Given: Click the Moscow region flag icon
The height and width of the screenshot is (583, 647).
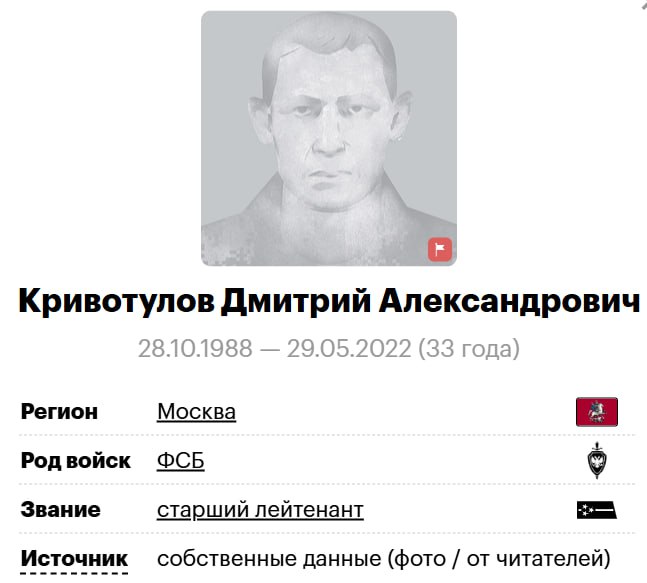Looking at the screenshot, I should pyautogui.click(x=597, y=412).
